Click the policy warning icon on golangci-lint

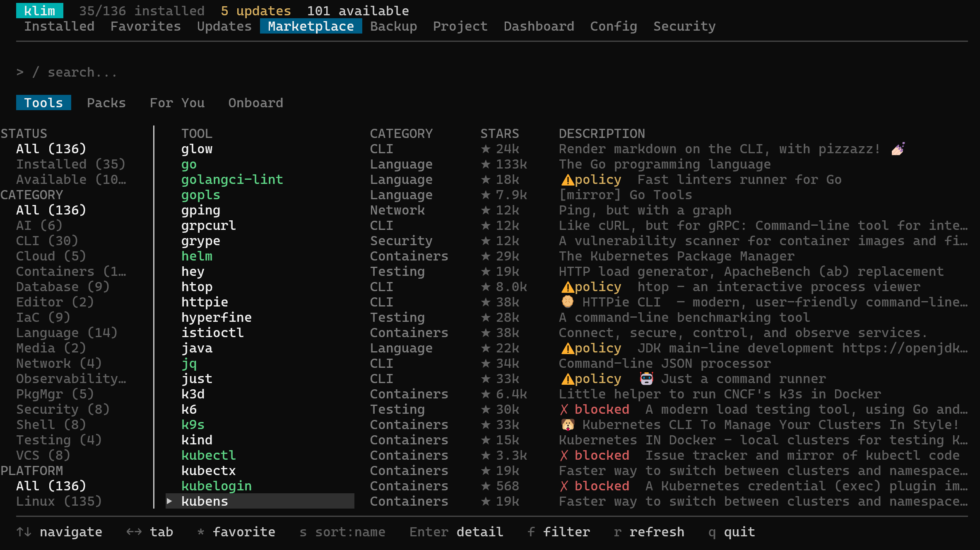point(568,180)
